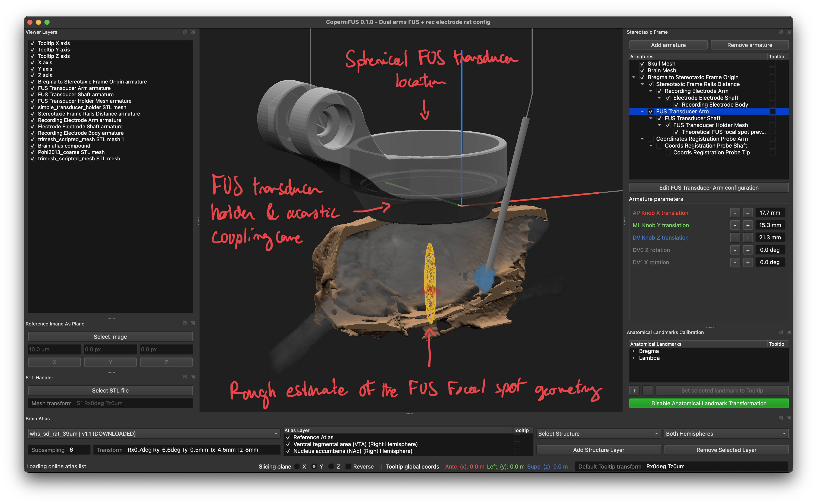Screen dimensions: 817x504
Task: Close the Brain Atlas panel
Action: pyautogui.click(x=789, y=418)
